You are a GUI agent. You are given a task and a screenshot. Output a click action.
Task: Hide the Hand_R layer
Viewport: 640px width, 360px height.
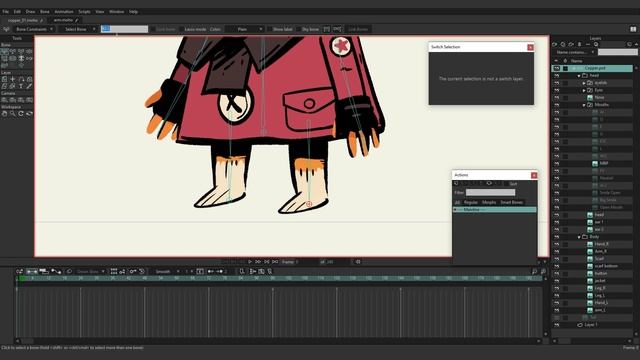point(556,244)
